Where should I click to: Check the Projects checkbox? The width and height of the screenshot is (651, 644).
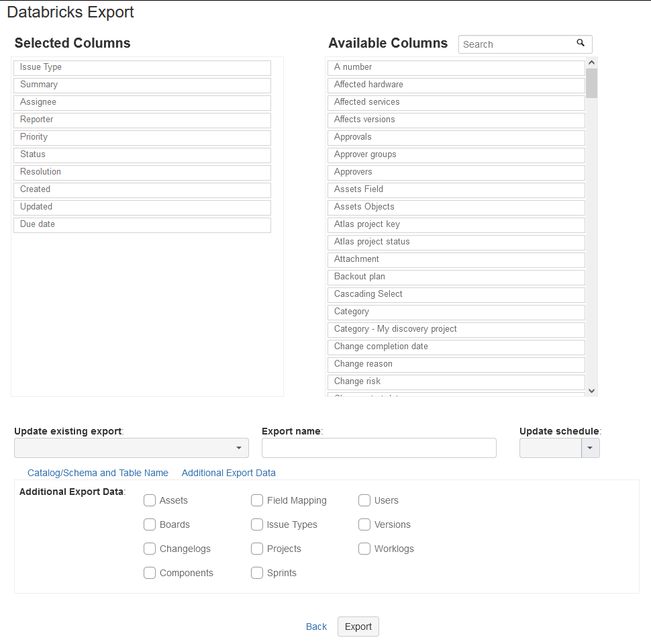click(x=257, y=549)
